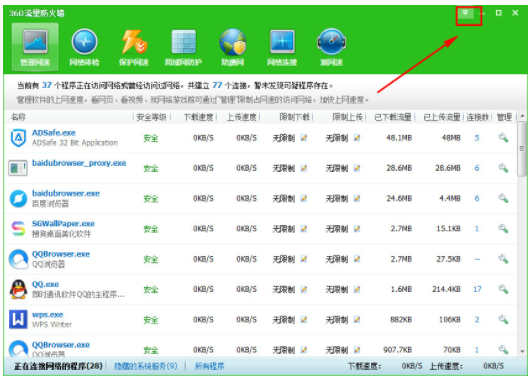Sort by the 上传速度 column header
Image resolution: width=532 pixels, height=385 pixels.
click(x=242, y=117)
